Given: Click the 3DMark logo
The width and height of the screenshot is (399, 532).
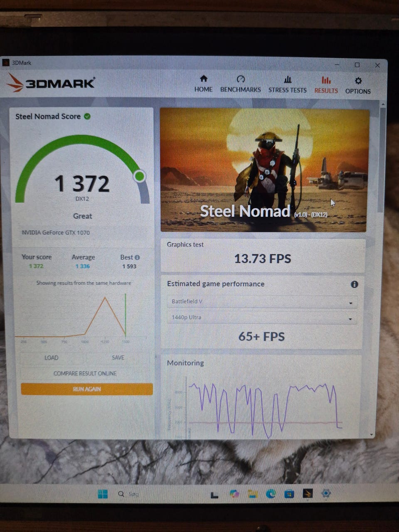Looking at the screenshot, I should click(51, 83).
